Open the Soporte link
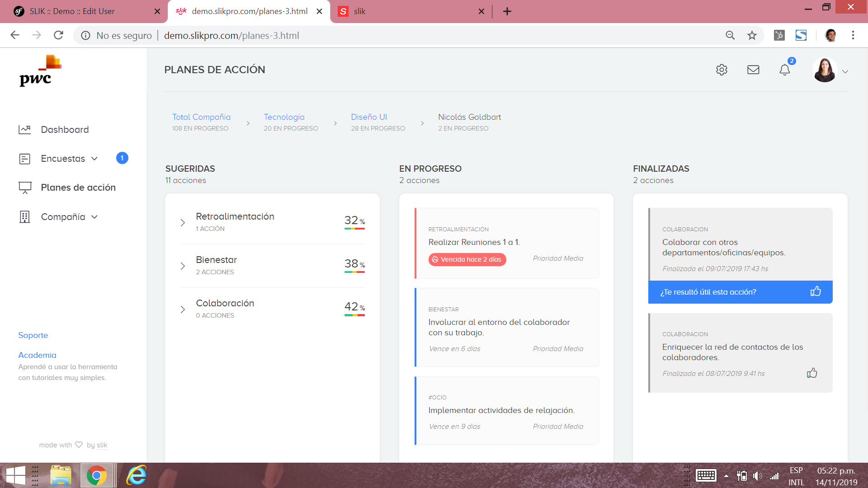This screenshot has width=868, height=488. click(33, 335)
